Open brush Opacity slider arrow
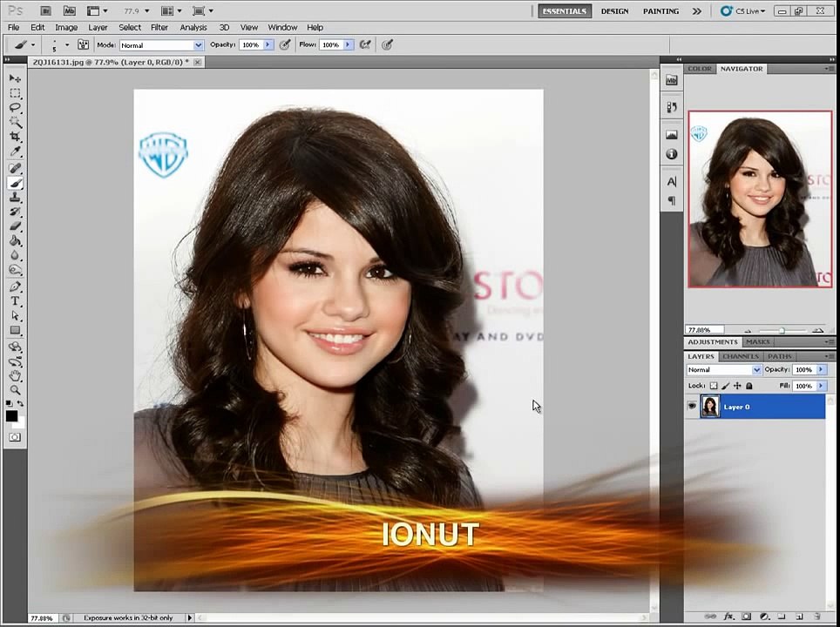 [268, 45]
